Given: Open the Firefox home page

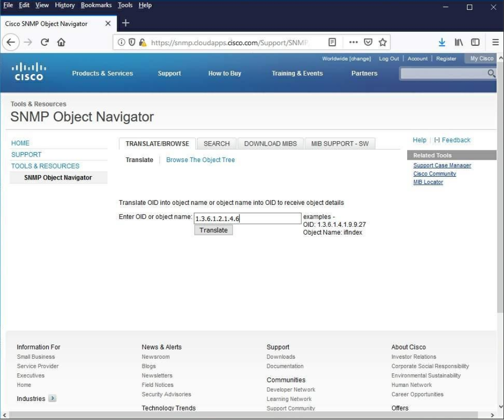Looking at the screenshot, I should pos(61,42).
